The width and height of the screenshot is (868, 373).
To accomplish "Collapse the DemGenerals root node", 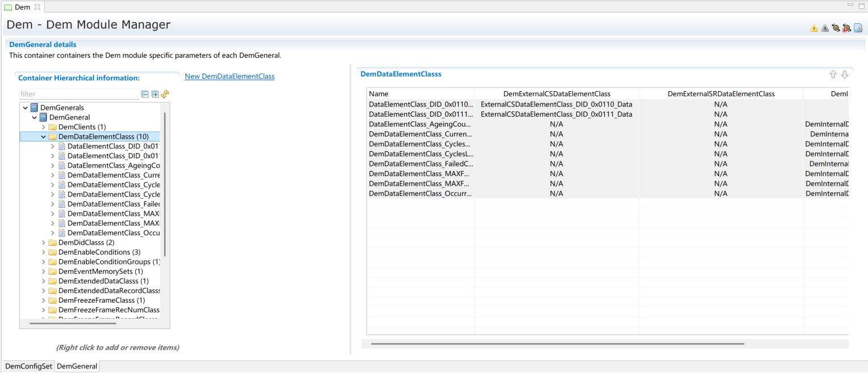I will pos(25,108).
